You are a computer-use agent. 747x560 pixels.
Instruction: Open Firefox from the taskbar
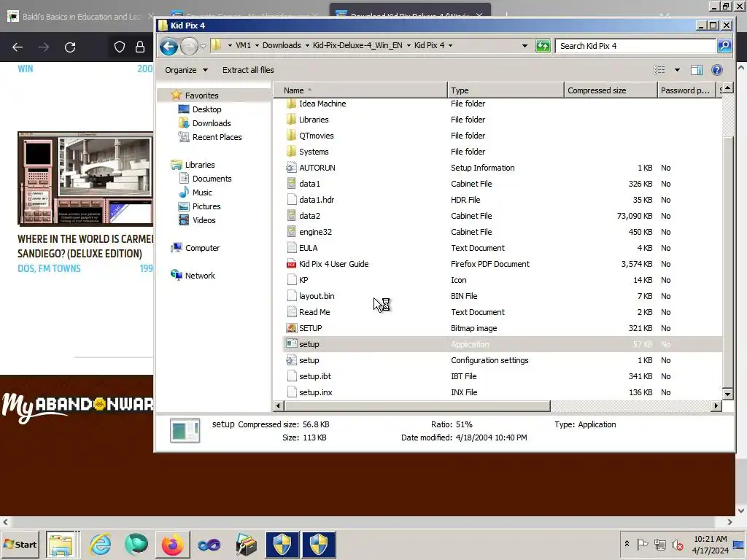(x=172, y=545)
